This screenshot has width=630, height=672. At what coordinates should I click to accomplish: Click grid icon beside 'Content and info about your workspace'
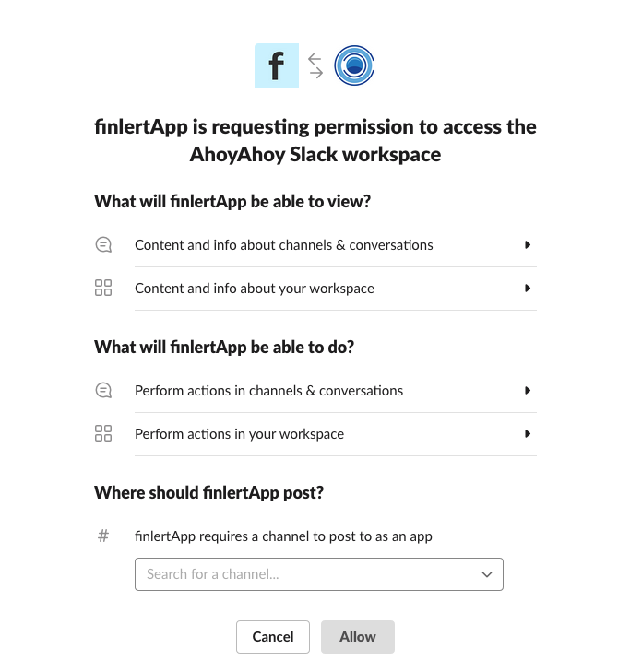coord(103,289)
